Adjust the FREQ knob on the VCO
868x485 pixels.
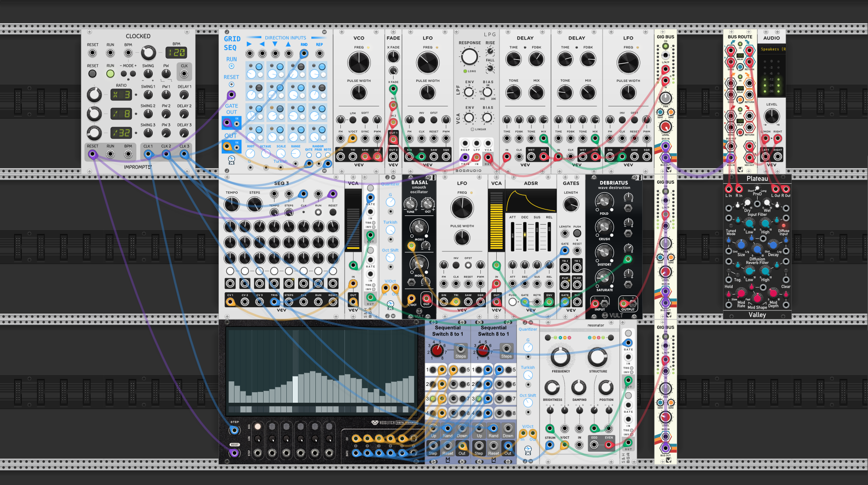click(x=359, y=63)
